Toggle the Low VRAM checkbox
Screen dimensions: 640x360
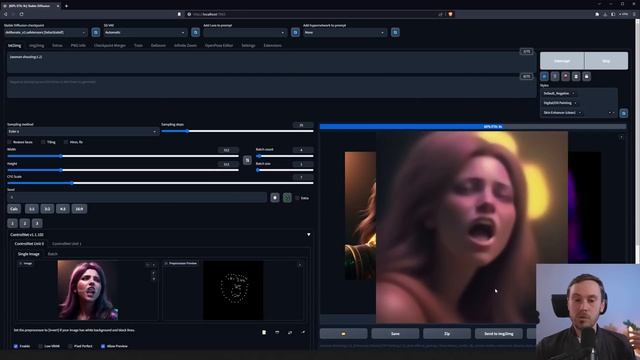point(40,346)
